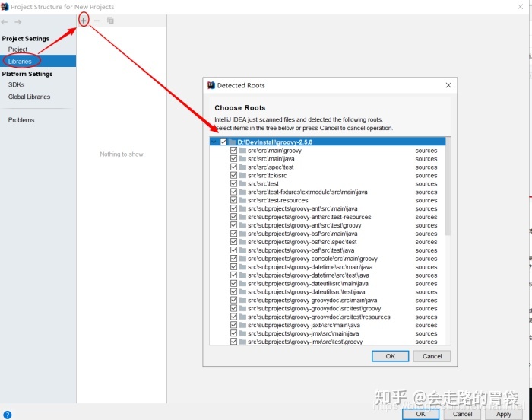
Task: Go back with the left arrow icon
Action: pyautogui.click(x=5, y=22)
